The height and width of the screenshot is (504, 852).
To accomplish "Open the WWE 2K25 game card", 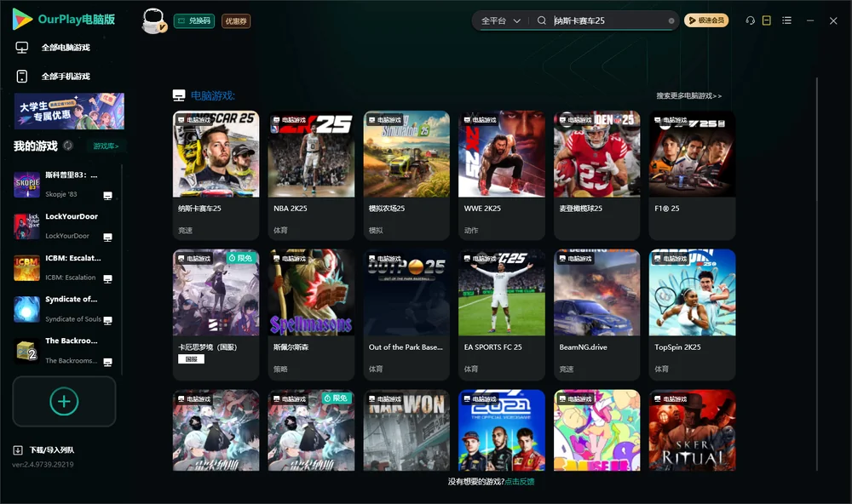I will 502,175.
